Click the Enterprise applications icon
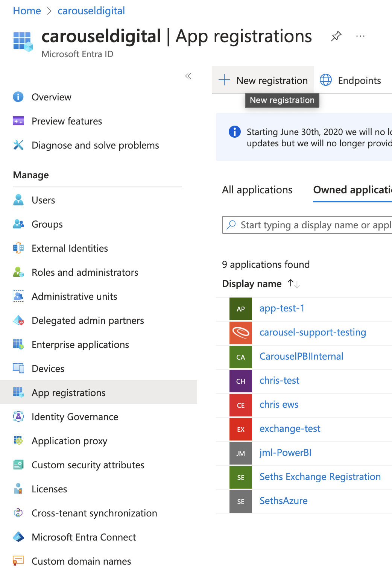 point(18,345)
